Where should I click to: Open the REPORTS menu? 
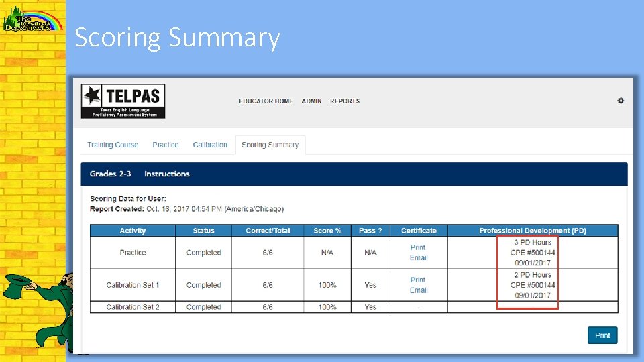(345, 101)
